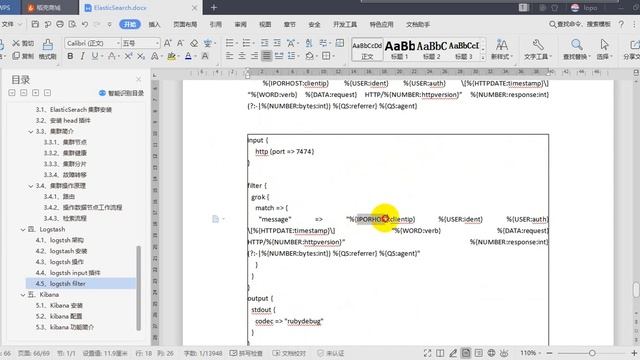
Task: Apply highlight color marker
Action: click(x=171, y=56)
